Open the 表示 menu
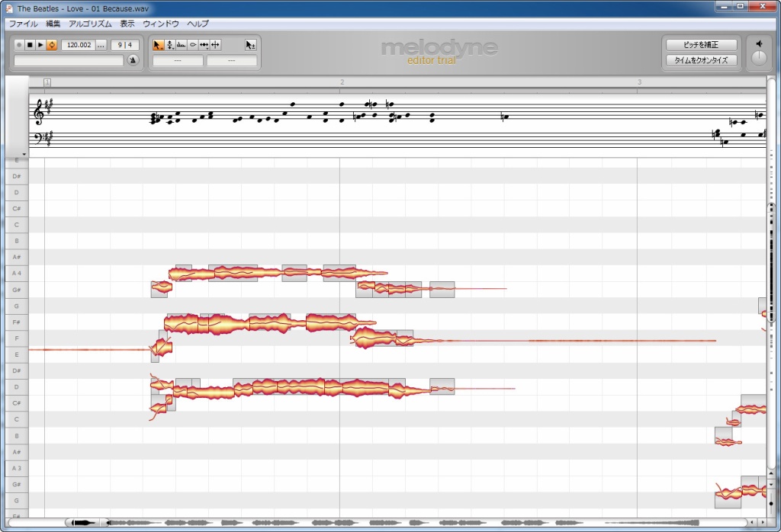This screenshot has height=532, width=781. pyautogui.click(x=127, y=24)
